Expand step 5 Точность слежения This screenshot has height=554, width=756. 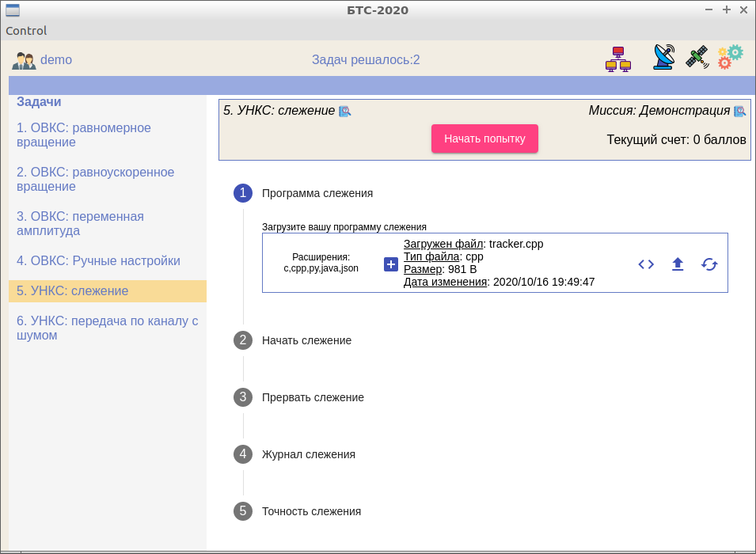coord(298,511)
